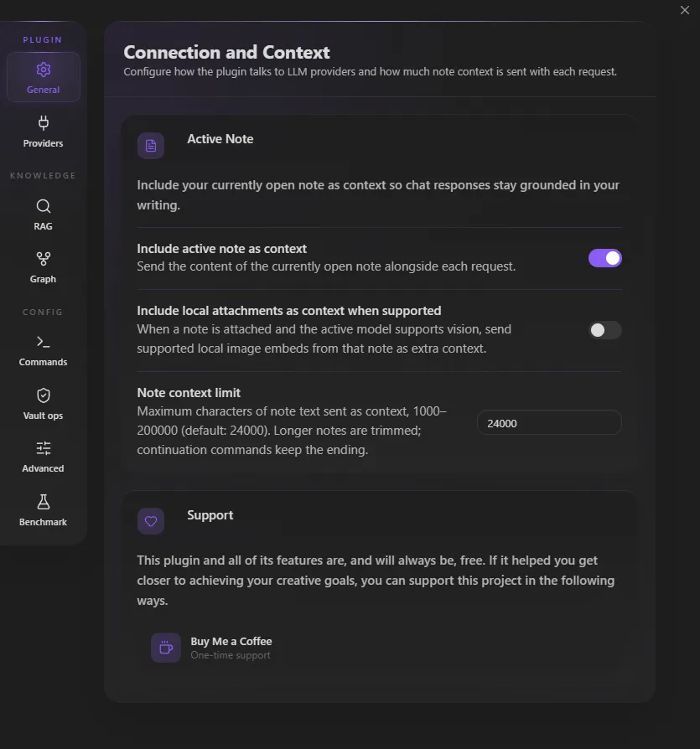Open the Vault ops shield icon
Viewport: 700px width, 749px height.
43,395
